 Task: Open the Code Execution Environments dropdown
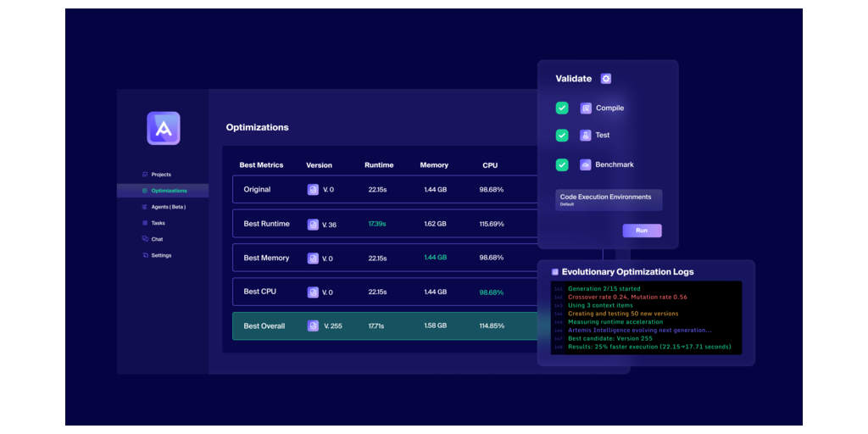point(608,200)
